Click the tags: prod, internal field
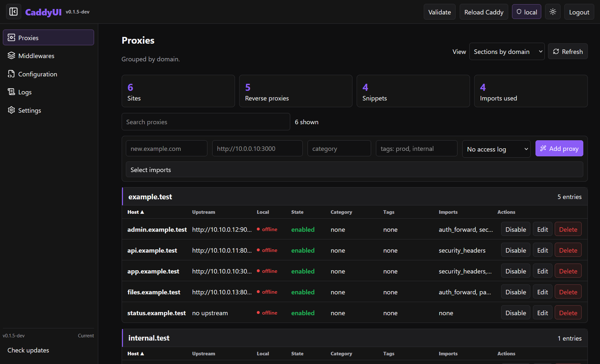The height and width of the screenshot is (364, 600). click(x=416, y=148)
